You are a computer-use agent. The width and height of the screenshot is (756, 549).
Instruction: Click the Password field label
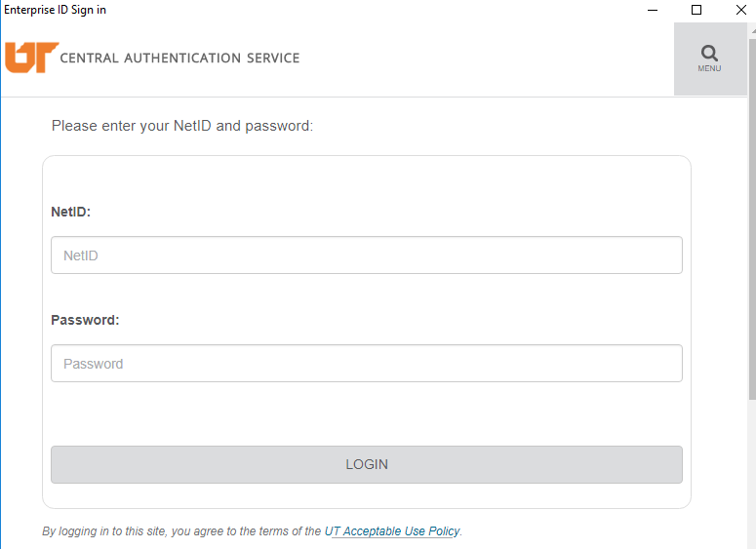[85, 320]
